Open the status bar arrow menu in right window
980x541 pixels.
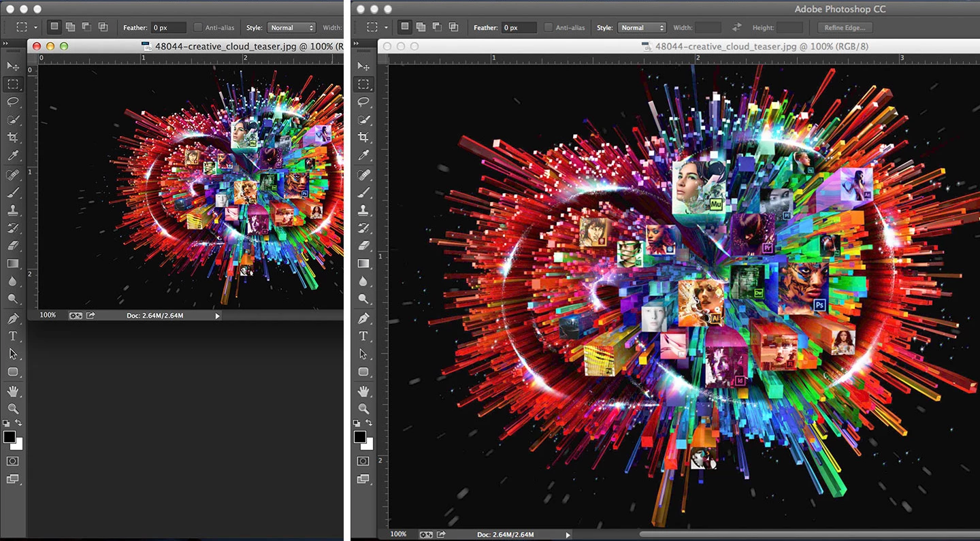pos(568,535)
